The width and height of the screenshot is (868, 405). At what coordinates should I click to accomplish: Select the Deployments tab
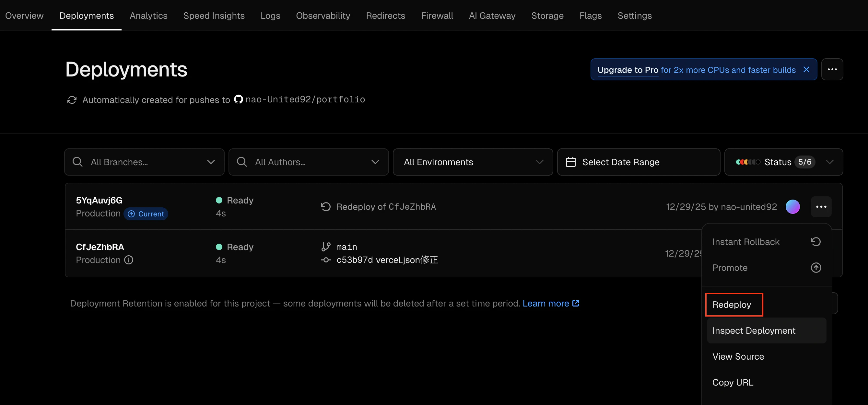(x=87, y=16)
